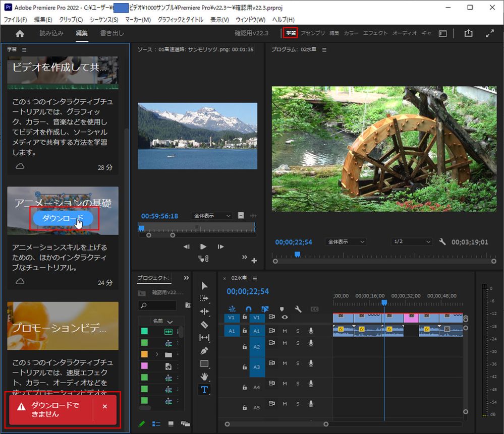The height and width of the screenshot is (434, 504).
Task: Select the Razor tool
Action: click(204, 325)
